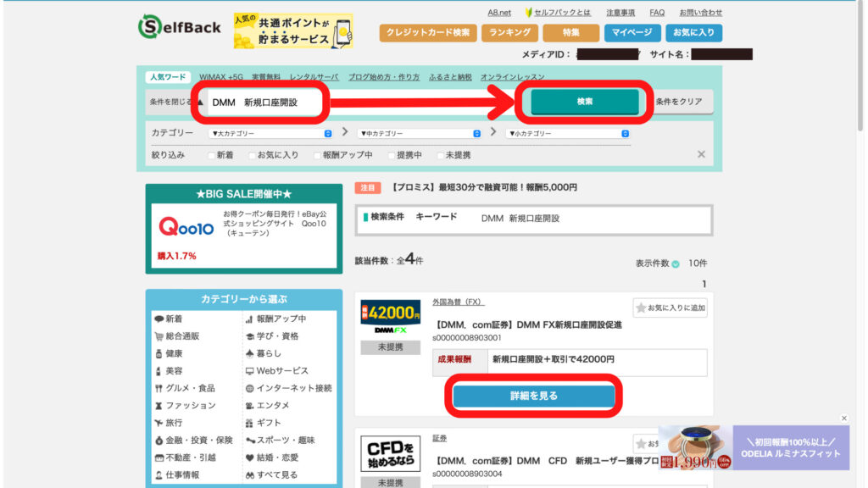The height and width of the screenshot is (488, 868).
Task: Click the star on お気に入りに追加
Action: [641, 308]
